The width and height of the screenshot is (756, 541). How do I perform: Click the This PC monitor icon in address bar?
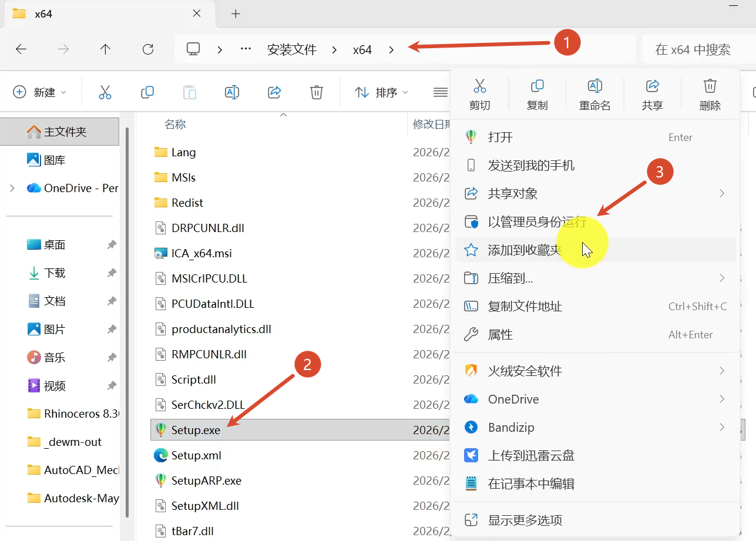(193, 49)
